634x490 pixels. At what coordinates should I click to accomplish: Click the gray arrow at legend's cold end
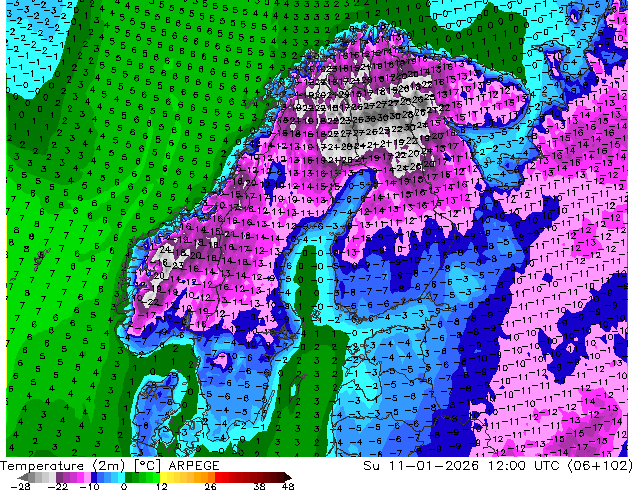[x=22, y=477]
